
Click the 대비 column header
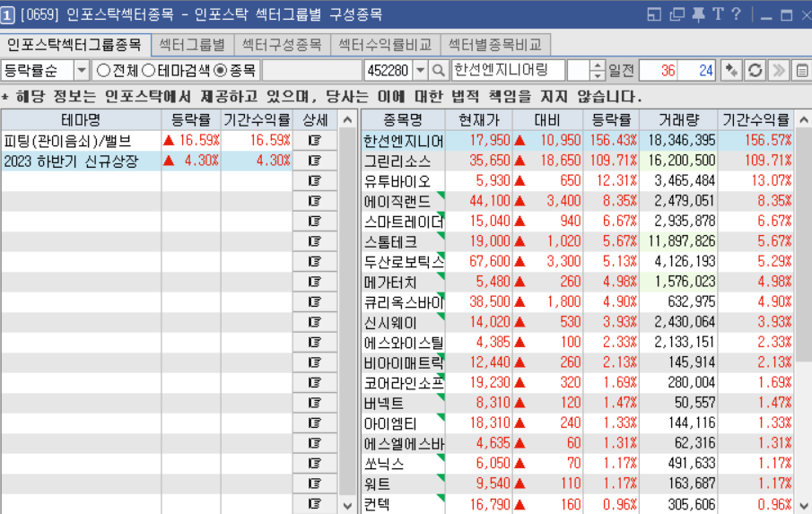[547, 120]
